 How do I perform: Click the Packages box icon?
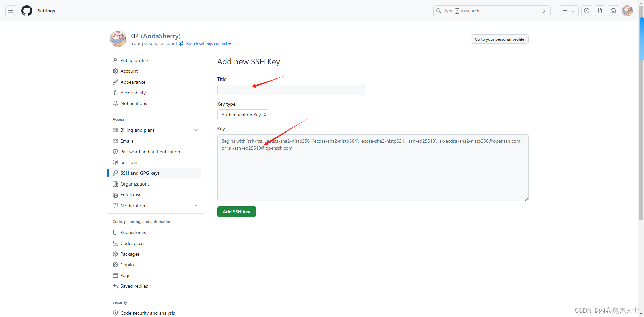(x=115, y=254)
